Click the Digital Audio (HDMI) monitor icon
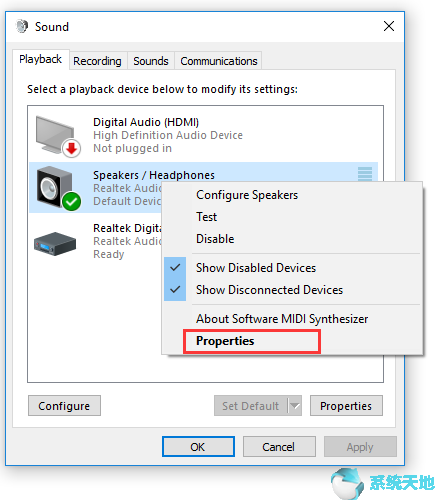 pos(58,136)
